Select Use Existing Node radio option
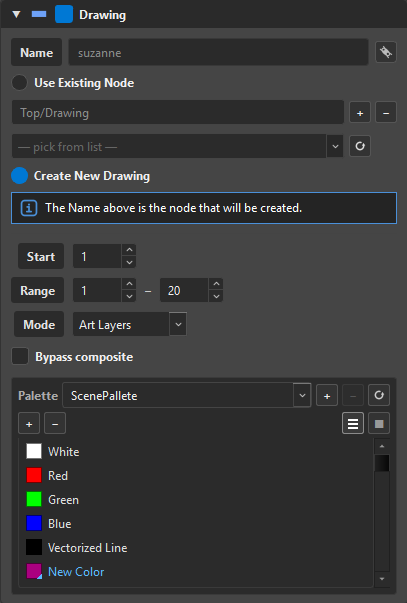Screen dimensions: 407x603 coord(19,83)
